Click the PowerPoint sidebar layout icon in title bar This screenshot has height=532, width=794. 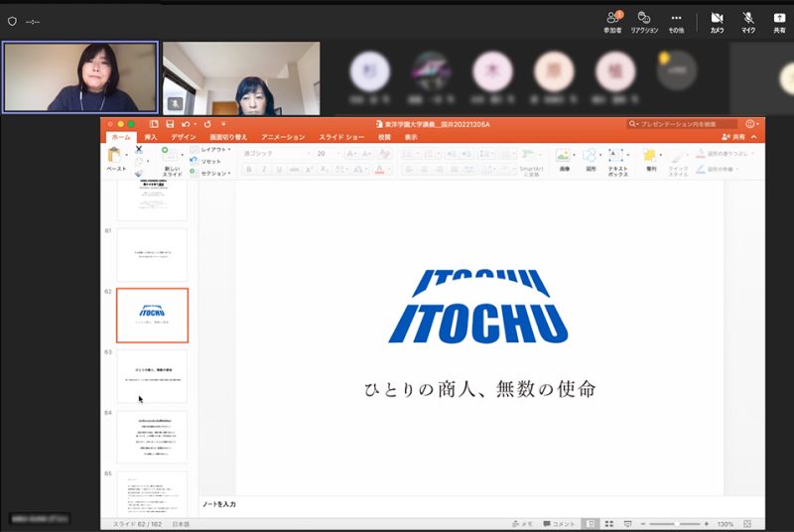154,124
